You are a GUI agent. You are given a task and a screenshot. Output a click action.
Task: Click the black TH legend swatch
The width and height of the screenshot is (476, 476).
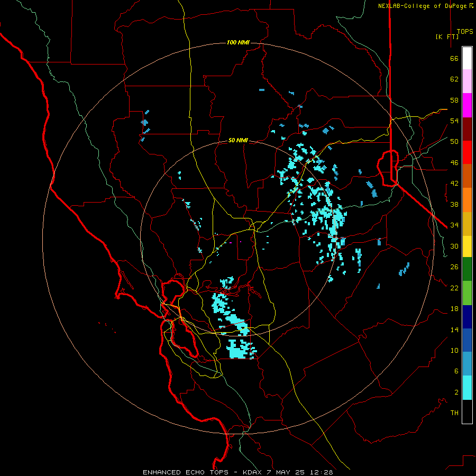point(467,411)
